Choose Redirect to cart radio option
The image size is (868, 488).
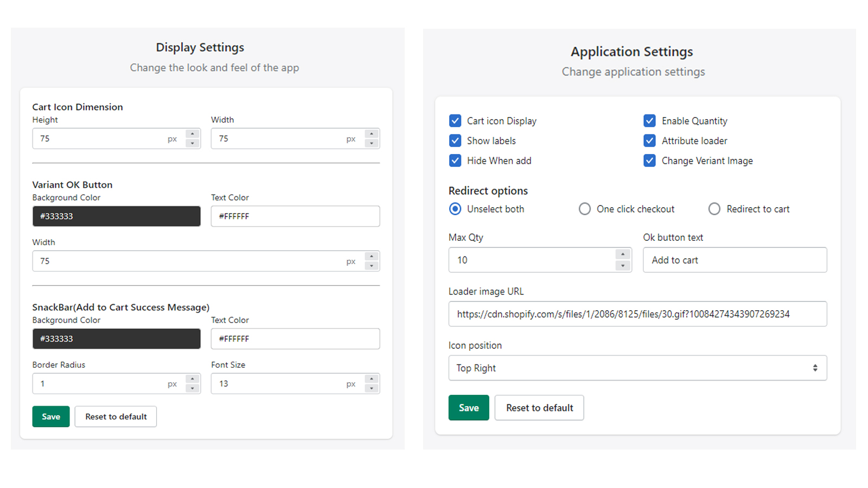point(714,209)
